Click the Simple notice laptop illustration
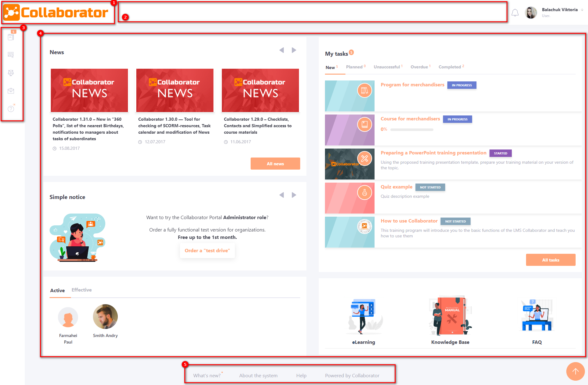The image size is (588, 385). pyautogui.click(x=77, y=237)
